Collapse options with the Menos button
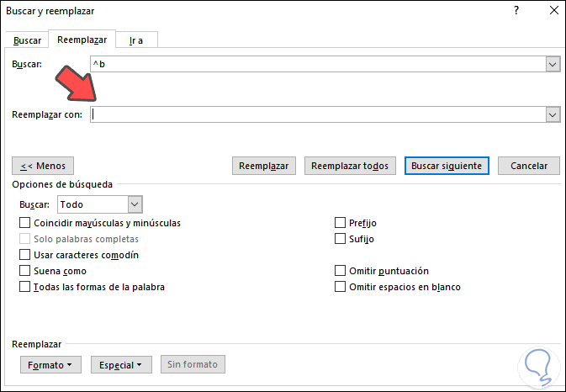The image size is (566, 392). click(x=43, y=166)
